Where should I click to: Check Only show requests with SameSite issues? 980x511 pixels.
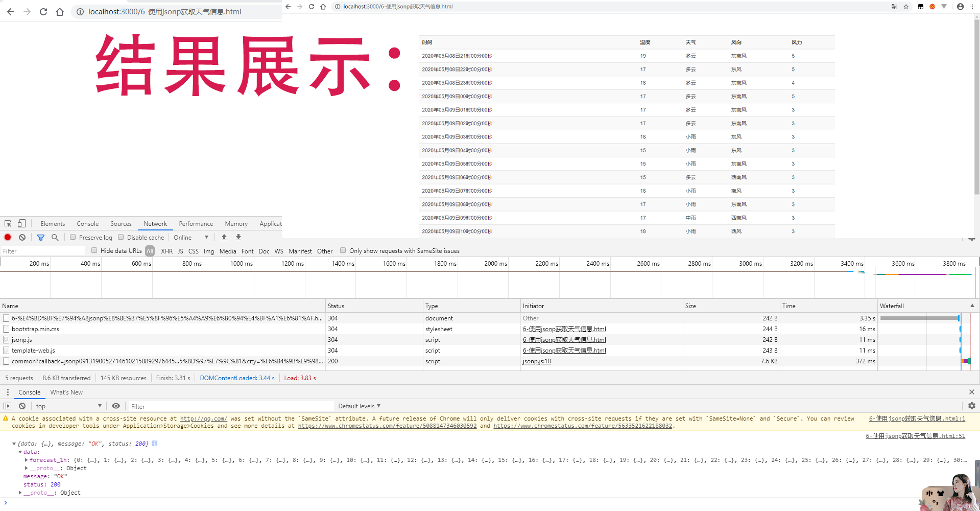tap(343, 250)
